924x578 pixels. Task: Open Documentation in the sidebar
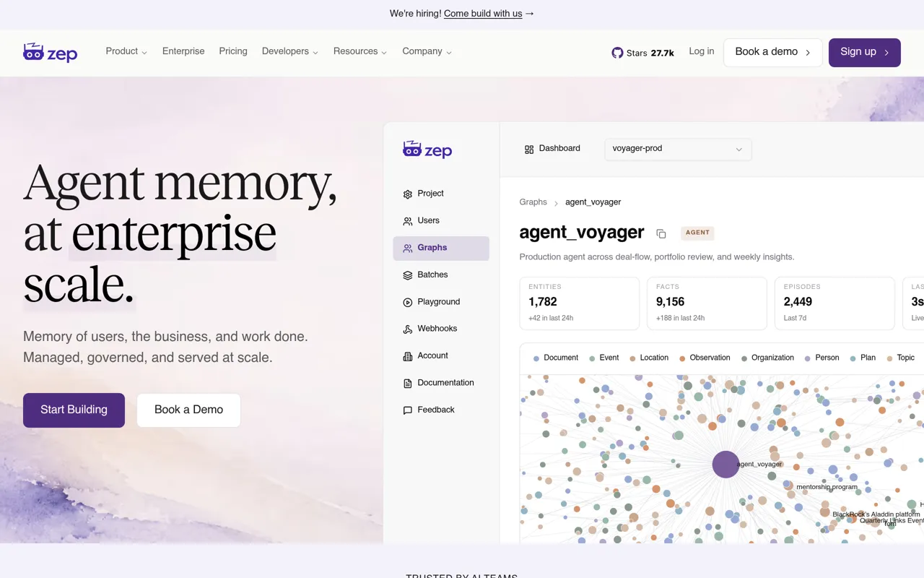pos(441,383)
